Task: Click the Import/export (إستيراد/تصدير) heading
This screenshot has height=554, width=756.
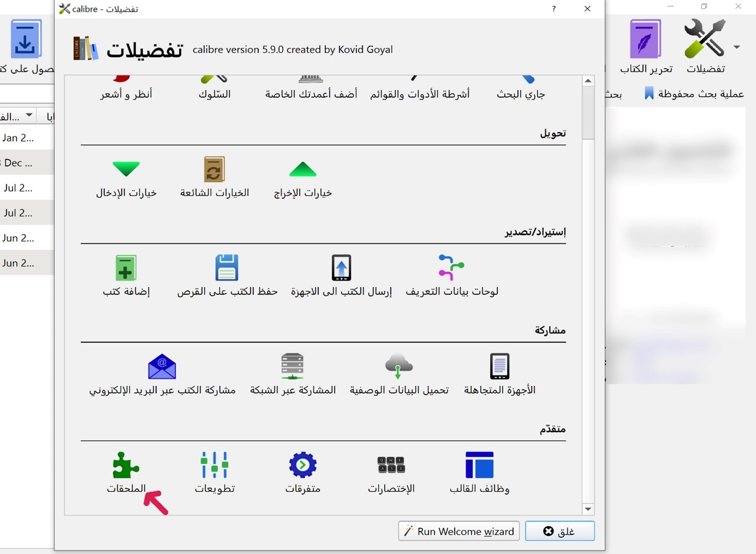Action: 535,232
